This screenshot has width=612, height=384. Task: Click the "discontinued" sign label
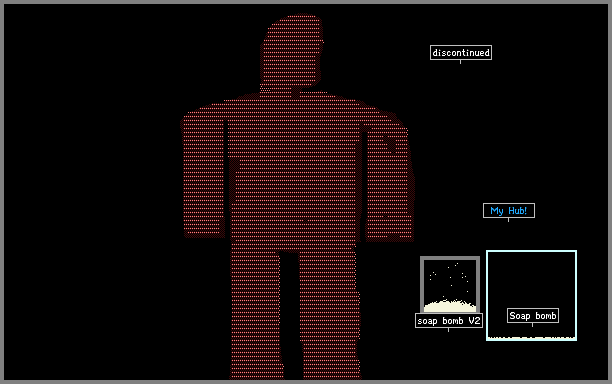tap(461, 53)
